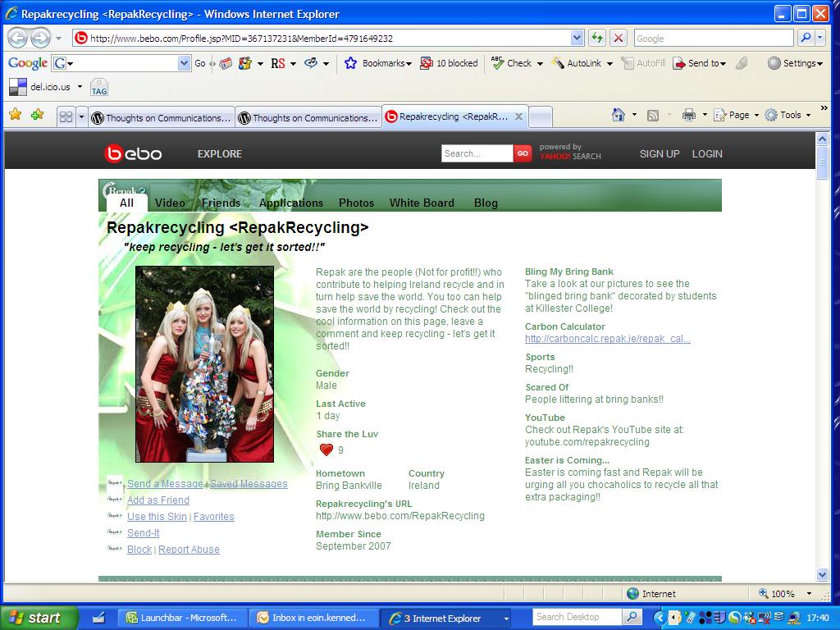Select the Photos tab on profile

coord(356,203)
